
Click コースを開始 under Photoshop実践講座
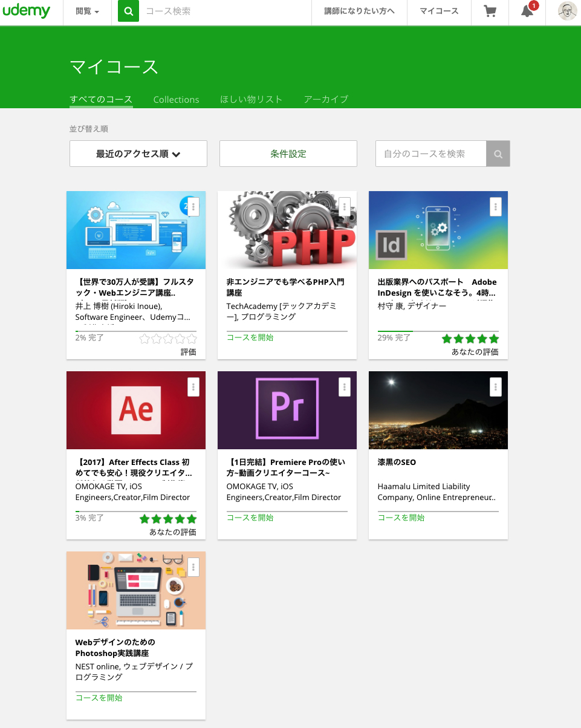(99, 698)
